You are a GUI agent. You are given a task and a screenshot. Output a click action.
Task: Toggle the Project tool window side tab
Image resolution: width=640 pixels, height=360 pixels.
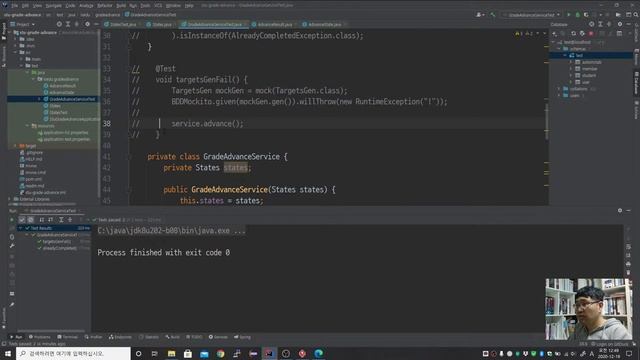pyautogui.click(x=4, y=31)
